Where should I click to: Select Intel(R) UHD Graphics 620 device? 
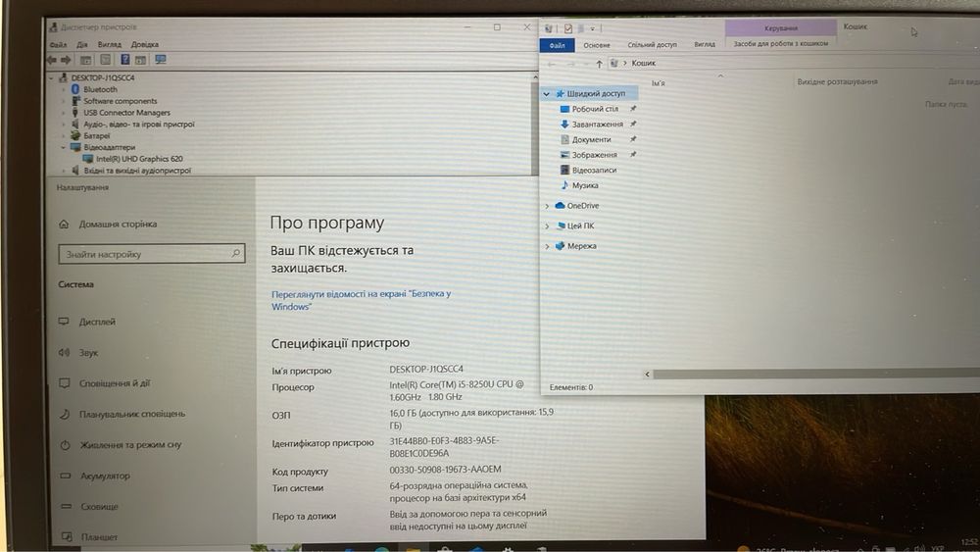[139, 159]
